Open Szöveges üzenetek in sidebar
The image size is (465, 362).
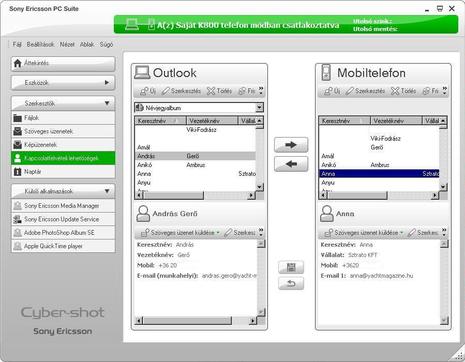(x=63, y=131)
